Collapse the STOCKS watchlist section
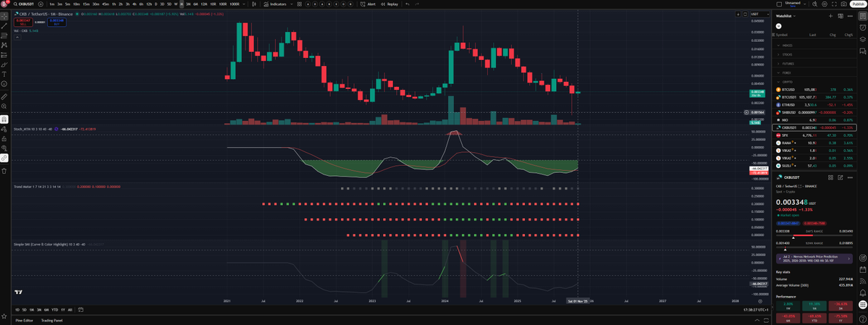This screenshot has width=868, height=325. [x=779, y=55]
